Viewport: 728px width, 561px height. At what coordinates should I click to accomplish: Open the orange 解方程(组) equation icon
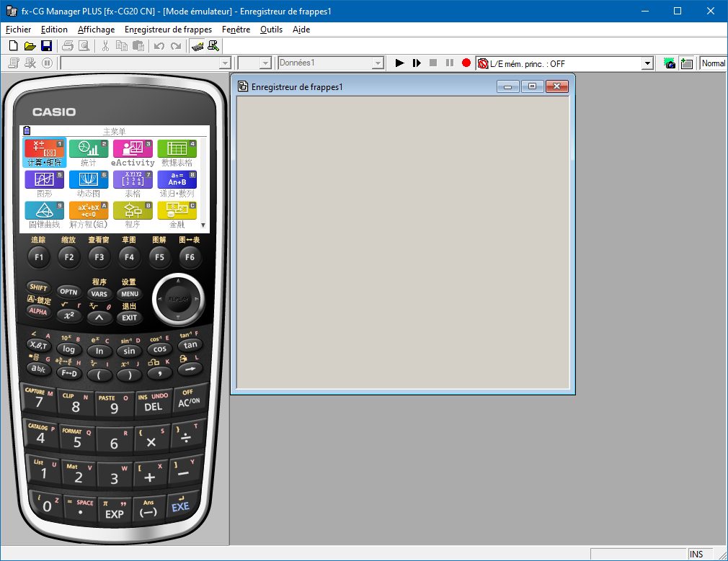tap(88, 215)
